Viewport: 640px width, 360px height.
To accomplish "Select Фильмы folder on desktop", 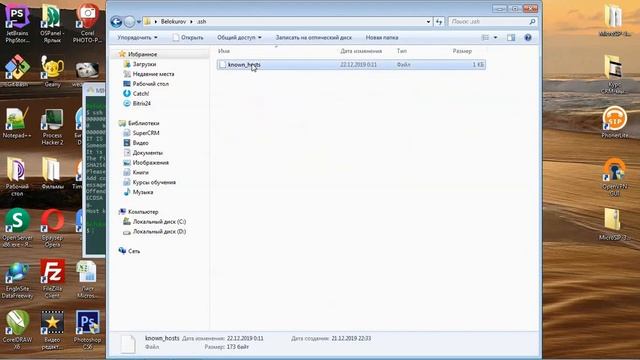I will click(52, 173).
